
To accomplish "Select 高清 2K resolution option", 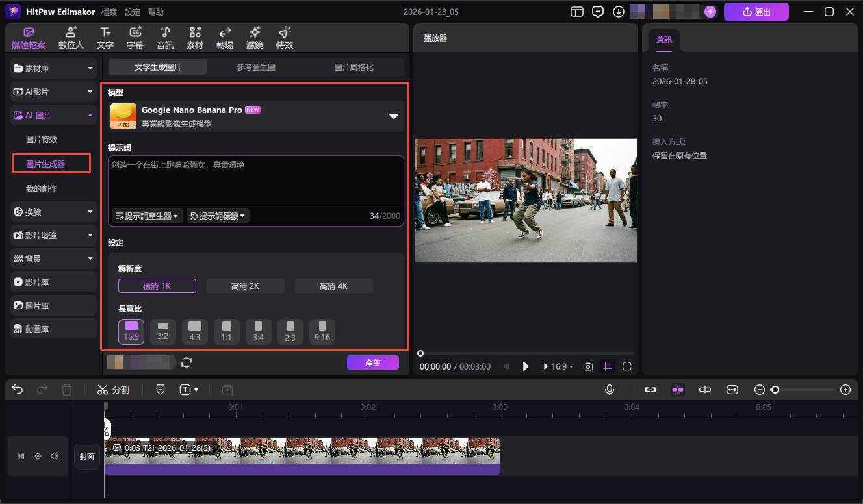I will click(245, 286).
